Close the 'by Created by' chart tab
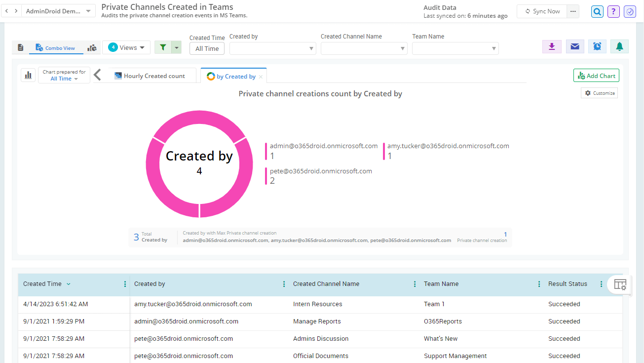The height and width of the screenshot is (363, 644). pos(261,77)
